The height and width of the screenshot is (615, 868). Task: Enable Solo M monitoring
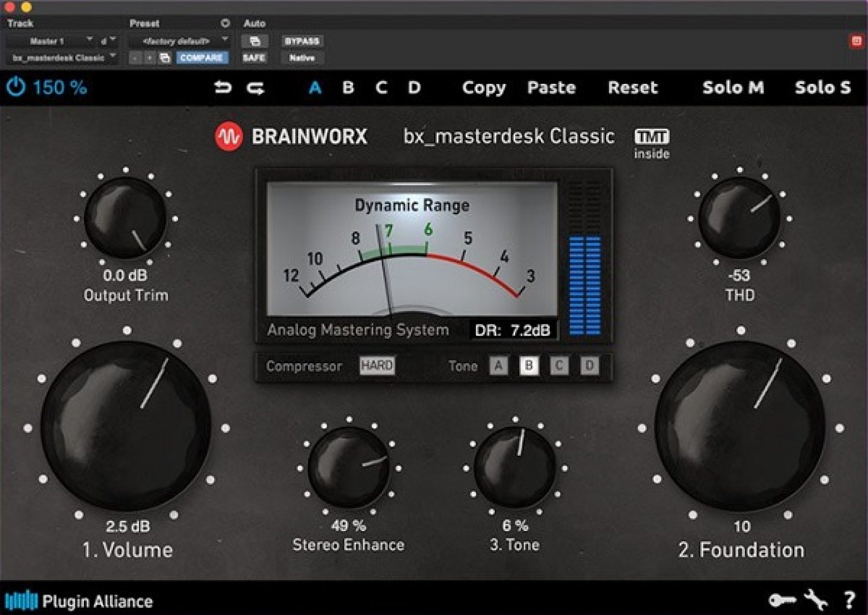(x=733, y=87)
